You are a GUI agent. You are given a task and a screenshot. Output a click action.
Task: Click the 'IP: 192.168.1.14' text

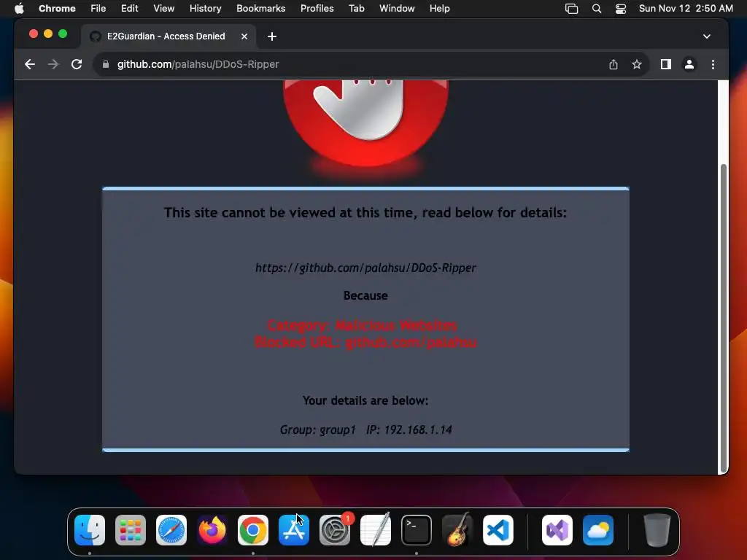409,429
